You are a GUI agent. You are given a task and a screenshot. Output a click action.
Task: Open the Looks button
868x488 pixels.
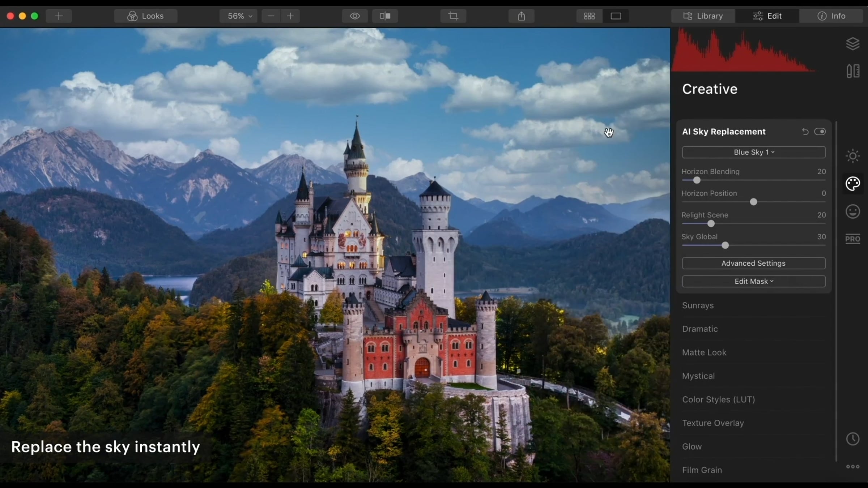click(x=145, y=16)
